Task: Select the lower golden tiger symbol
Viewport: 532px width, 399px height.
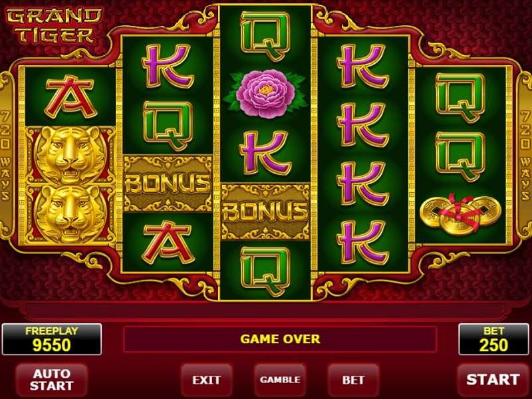Action: (x=70, y=214)
